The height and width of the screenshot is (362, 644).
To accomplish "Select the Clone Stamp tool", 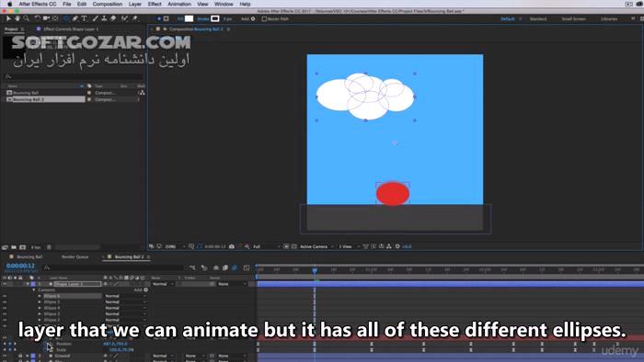I will tap(104, 18).
